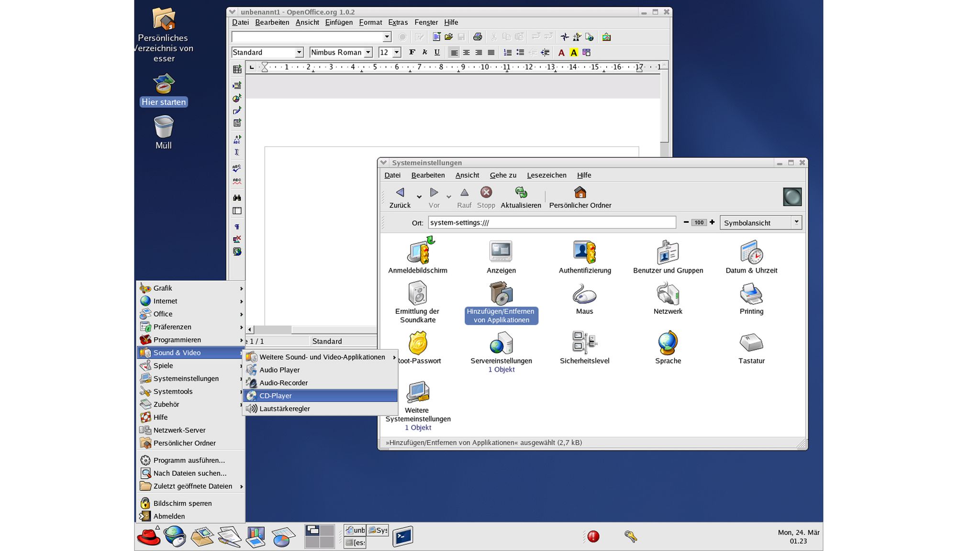Toggle underline formatting

point(437,53)
